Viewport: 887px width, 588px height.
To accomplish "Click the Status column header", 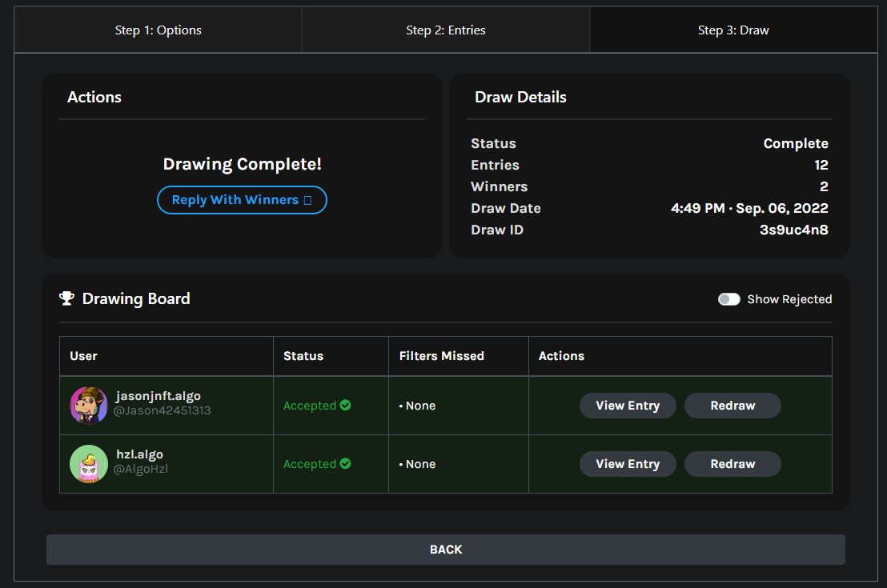I will click(x=303, y=356).
